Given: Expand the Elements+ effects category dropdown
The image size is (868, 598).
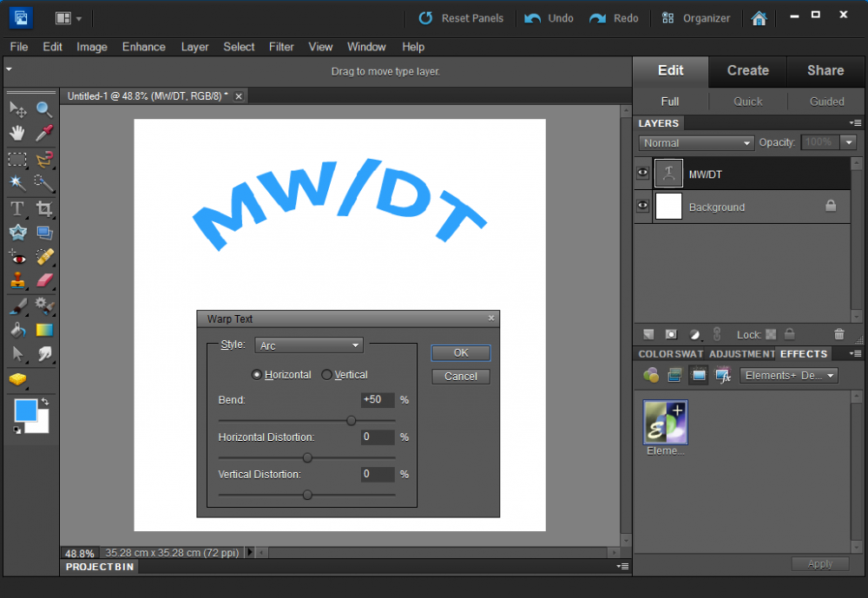Looking at the screenshot, I should pos(789,376).
